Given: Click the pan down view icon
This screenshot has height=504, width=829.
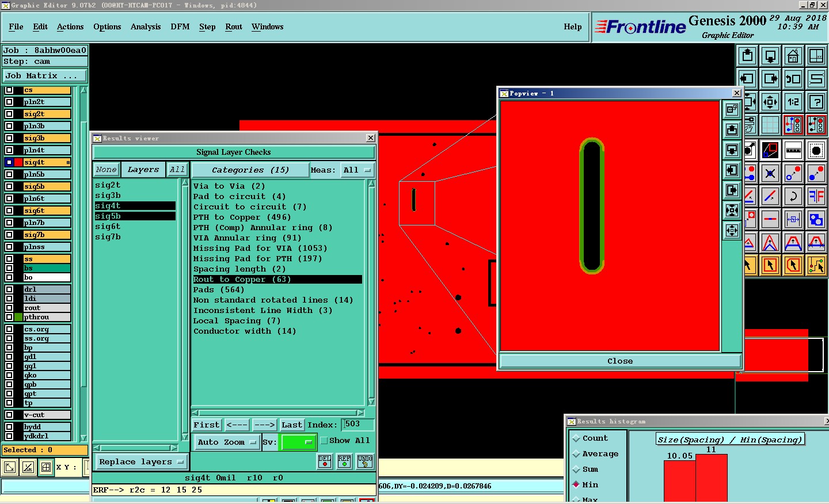Looking at the screenshot, I should pos(770,56).
